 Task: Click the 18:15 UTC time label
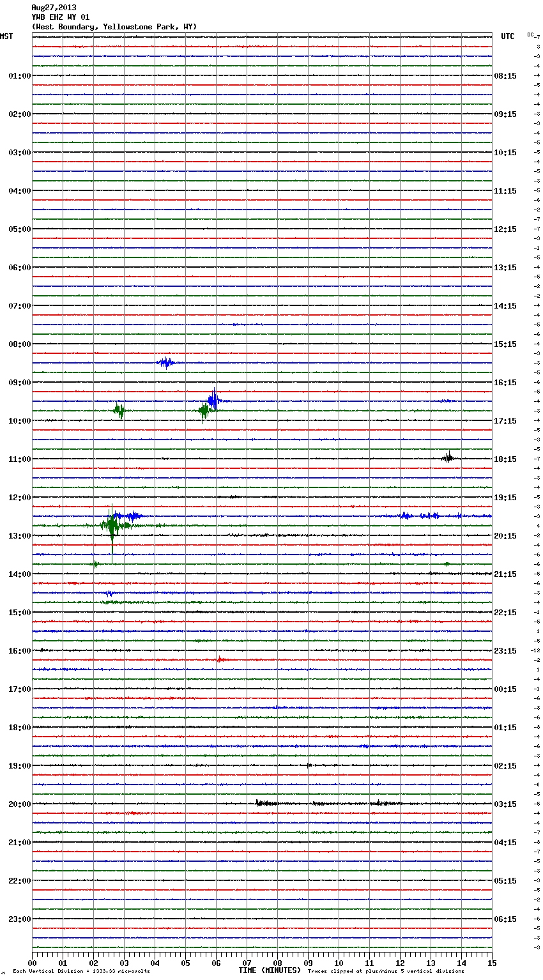click(x=505, y=459)
